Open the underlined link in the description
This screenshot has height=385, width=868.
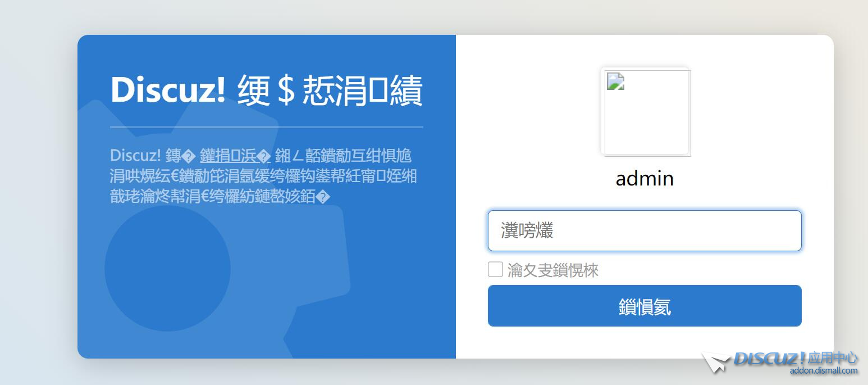coord(235,156)
